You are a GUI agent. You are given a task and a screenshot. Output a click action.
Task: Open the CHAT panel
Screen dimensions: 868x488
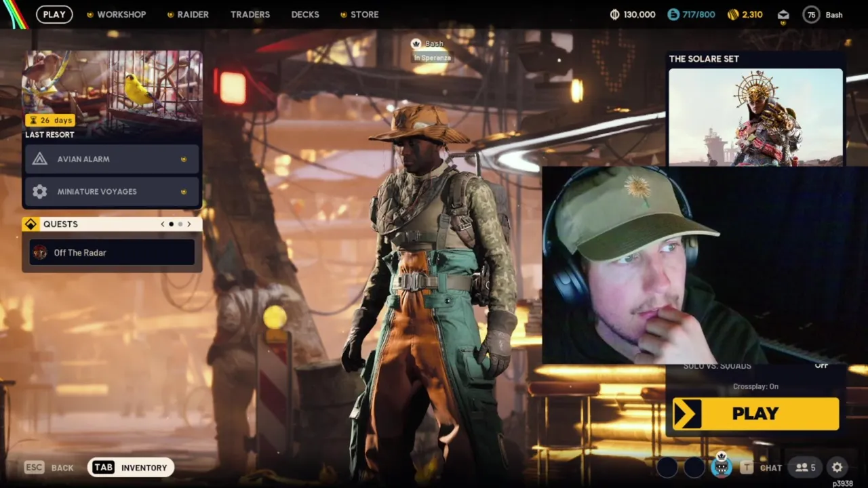(x=771, y=468)
